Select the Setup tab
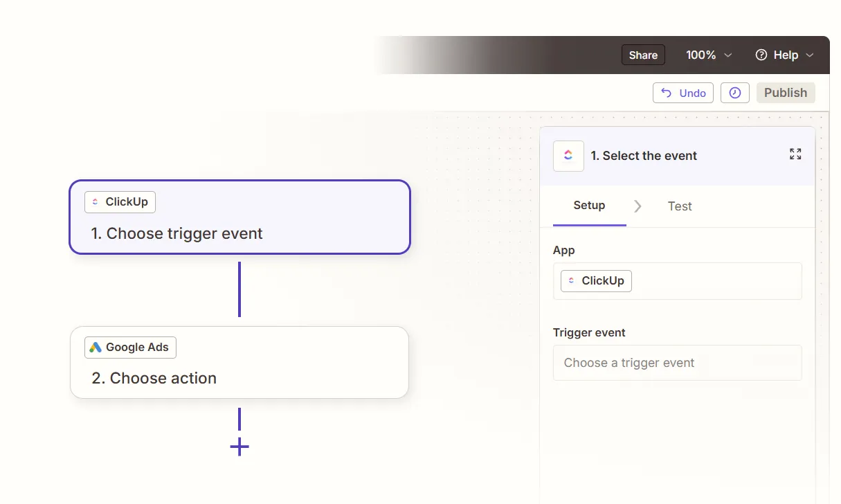The image size is (841, 504). [590, 206]
